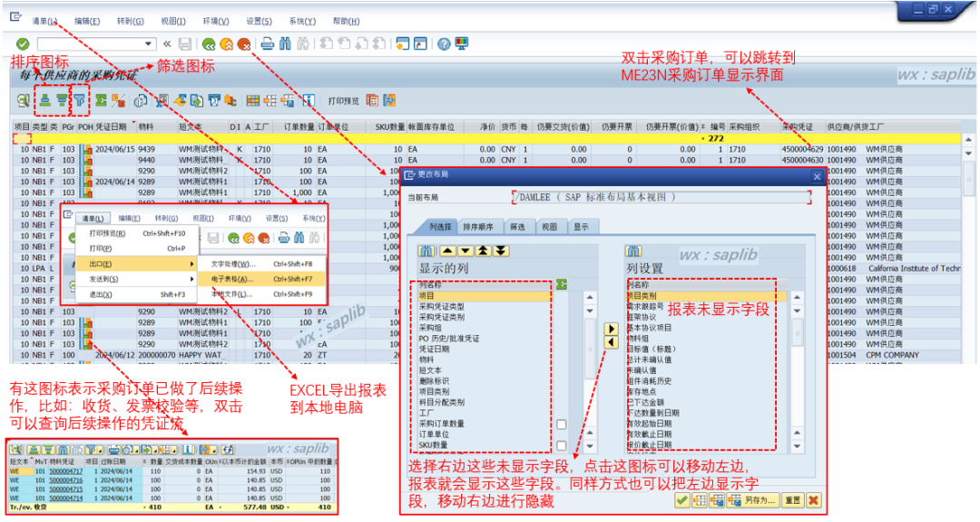Click the set filter funnel icon
This screenshot has width=980, height=522.
[x=80, y=100]
